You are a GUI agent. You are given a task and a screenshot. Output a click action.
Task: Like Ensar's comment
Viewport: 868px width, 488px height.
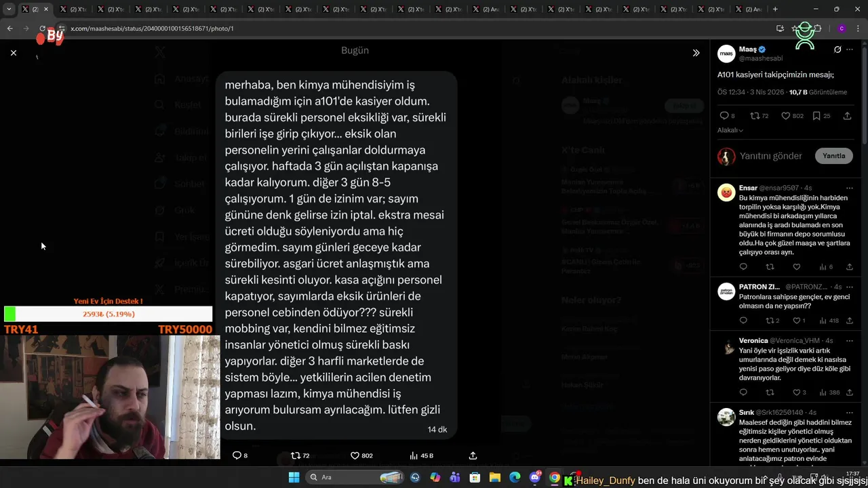tap(797, 267)
